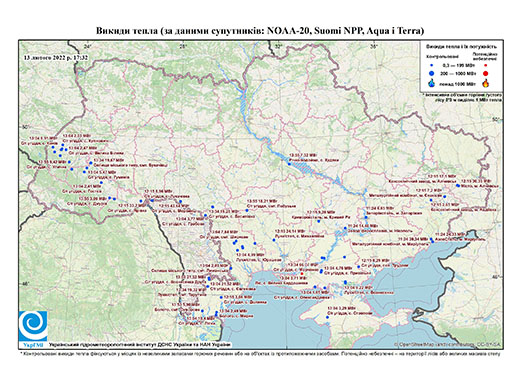Click the Український гідрометеорологічний інститут footer text
Viewport: 520px width, 368px height.
point(140,345)
